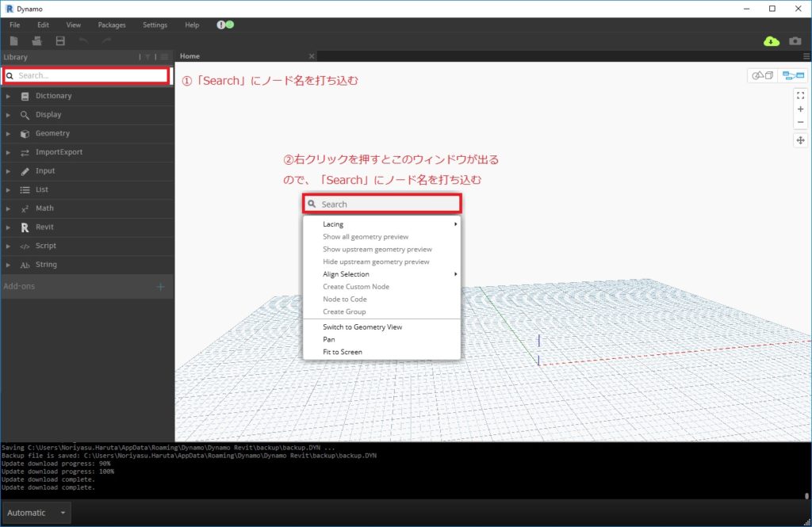This screenshot has width=812, height=527.
Task: Open the View menu
Action: [x=73, y=25]
